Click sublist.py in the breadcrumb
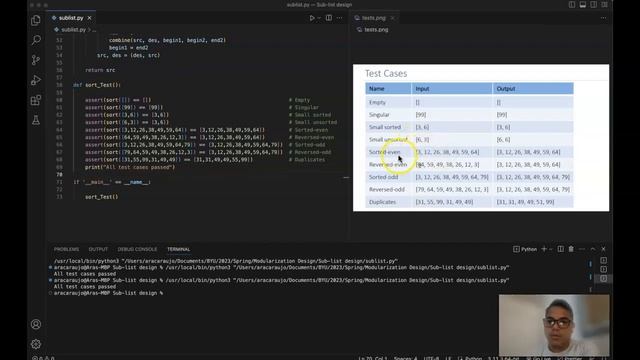Screen dimensions: 640x360 tap(73, 30)
